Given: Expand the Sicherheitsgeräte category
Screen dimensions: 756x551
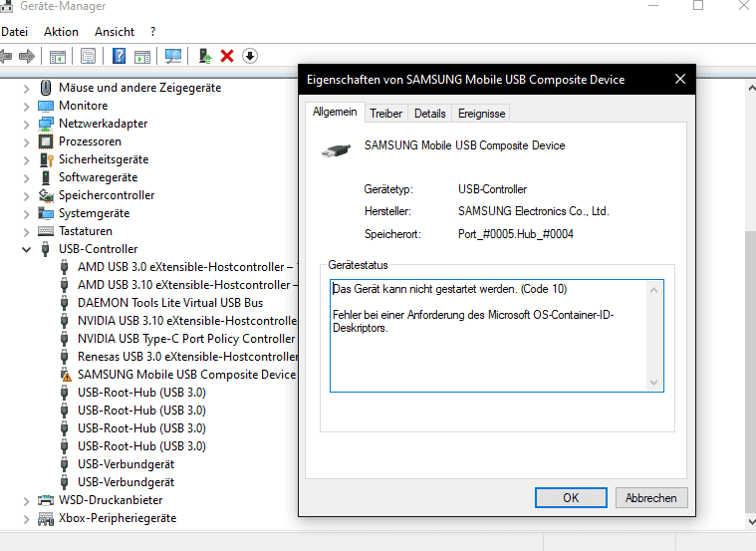Looking at the screenshot, I should click(x=27, y=160).
